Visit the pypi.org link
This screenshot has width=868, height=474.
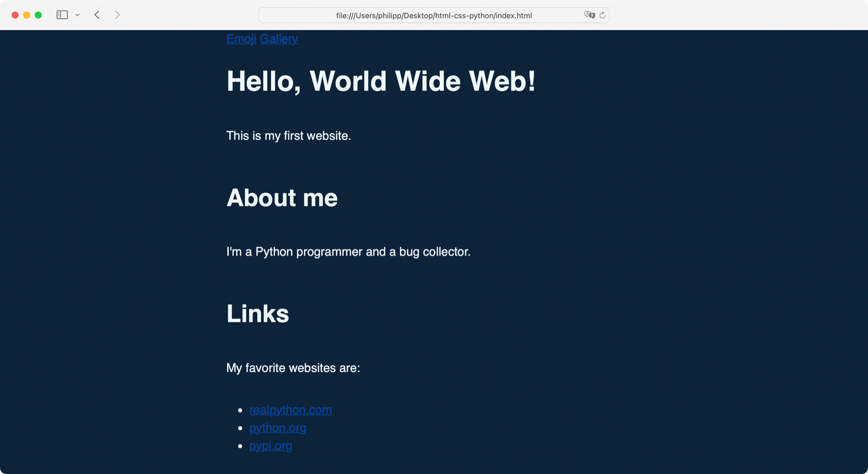(270, 446)
